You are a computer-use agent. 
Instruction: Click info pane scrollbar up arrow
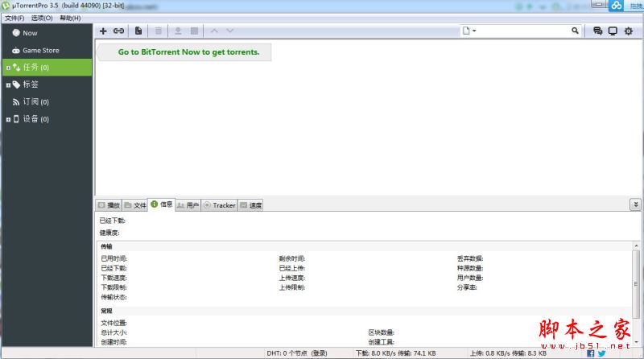pyautogui.click(x=636, y=246)
